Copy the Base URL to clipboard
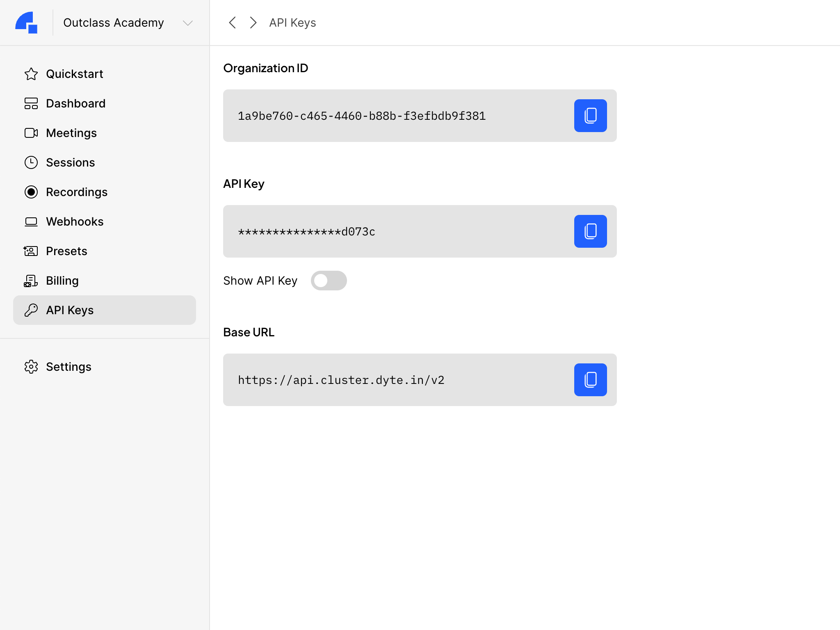Screen dimensions: 840x630 pos(590,380)
